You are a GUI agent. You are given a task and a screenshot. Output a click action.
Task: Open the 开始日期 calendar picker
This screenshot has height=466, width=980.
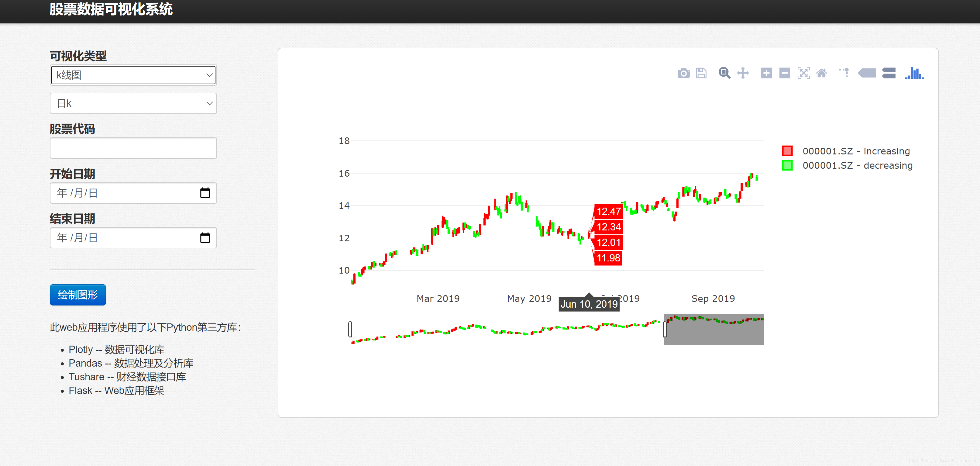pos(205,193)
